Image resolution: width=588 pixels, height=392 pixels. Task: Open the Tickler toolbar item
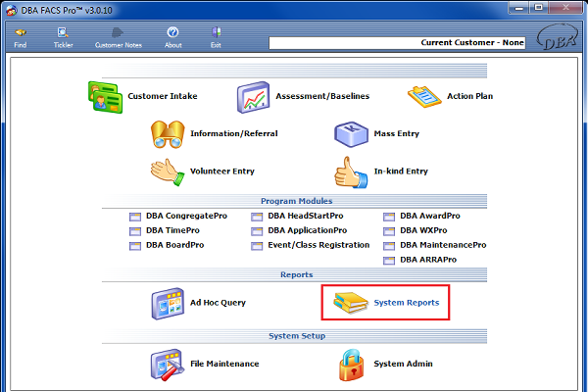point(61,37)
